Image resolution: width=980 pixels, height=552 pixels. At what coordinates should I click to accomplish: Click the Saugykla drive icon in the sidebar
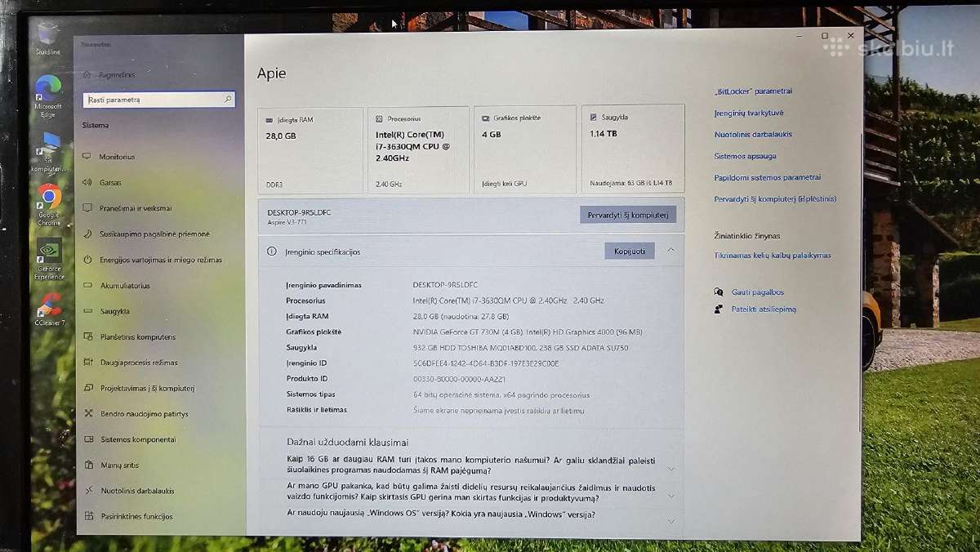pos(88,311)
